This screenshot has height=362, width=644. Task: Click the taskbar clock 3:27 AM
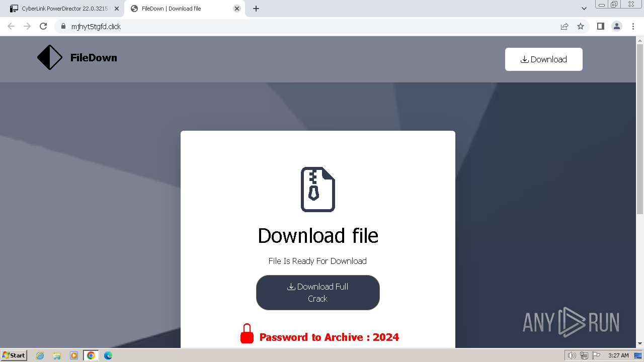tap(618, 355)
